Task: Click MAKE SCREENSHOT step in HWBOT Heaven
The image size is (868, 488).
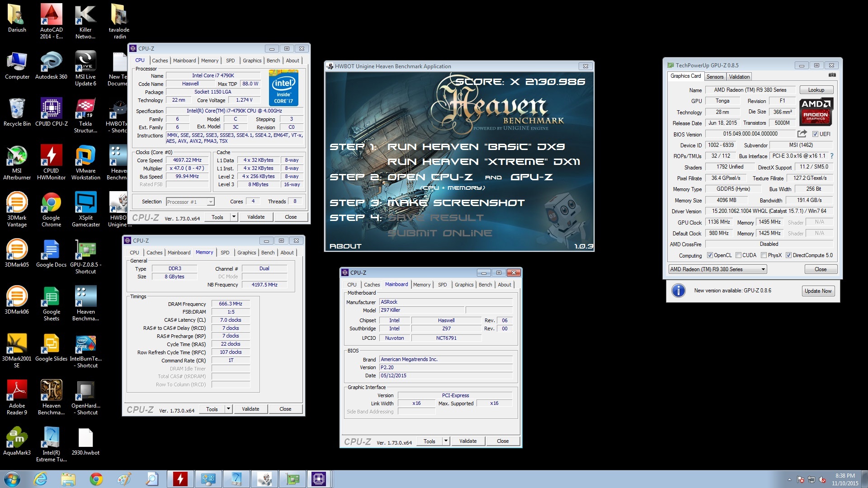Action: (x=456, y=203)
